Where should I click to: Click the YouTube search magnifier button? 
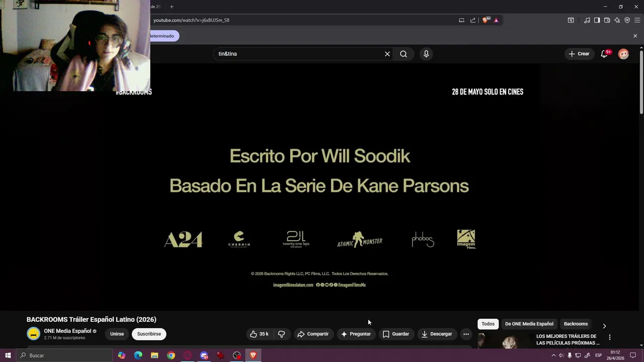click(x=404, y=54)
